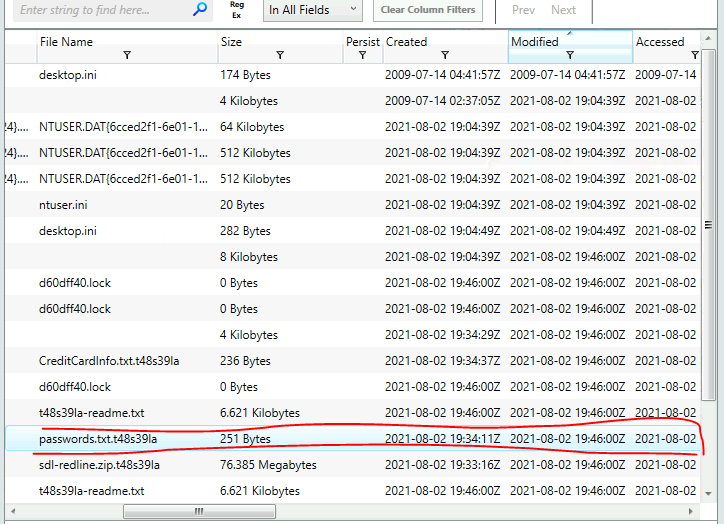The height and width of the screenshot is (524, 724).
Task: Open filter icon for Accessed column
Action: (694, 55)
